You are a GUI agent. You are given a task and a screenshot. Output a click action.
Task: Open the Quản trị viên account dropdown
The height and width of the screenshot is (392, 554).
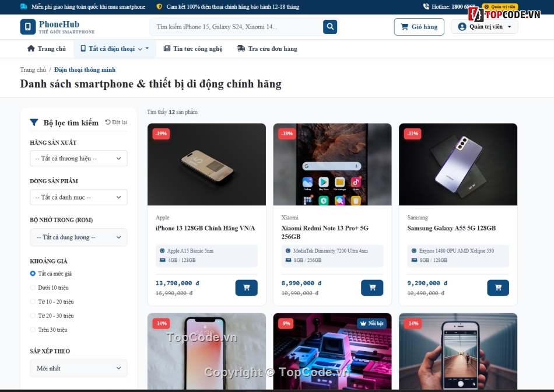485,26
